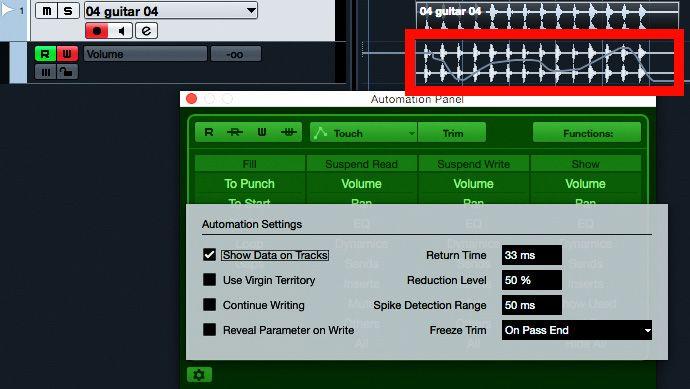The height and width of the screenshot is (389, 690).
Task: Select the Show column header
Action: pyautogui.click(x=585, y=164)
